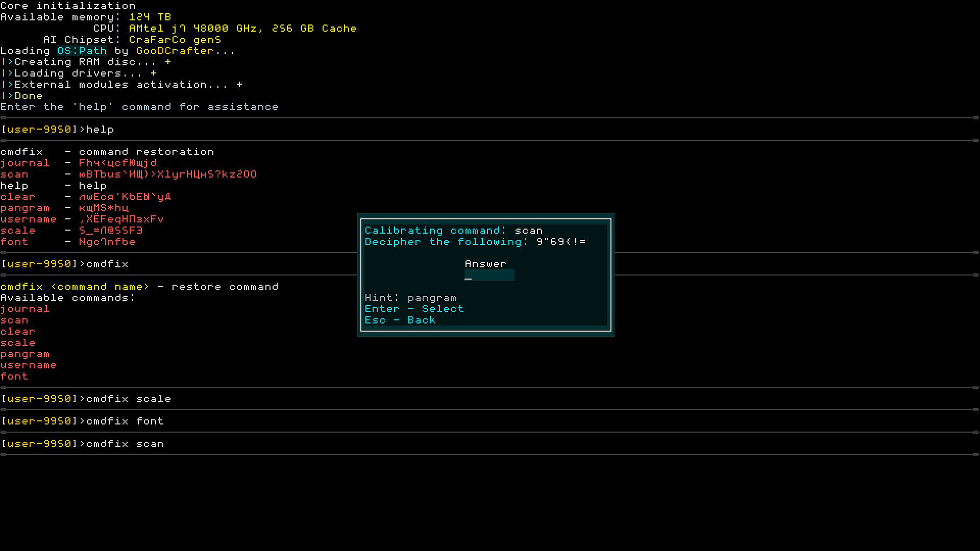Click the 'cmdfix' entry in help listing

(x=21, y=152)
